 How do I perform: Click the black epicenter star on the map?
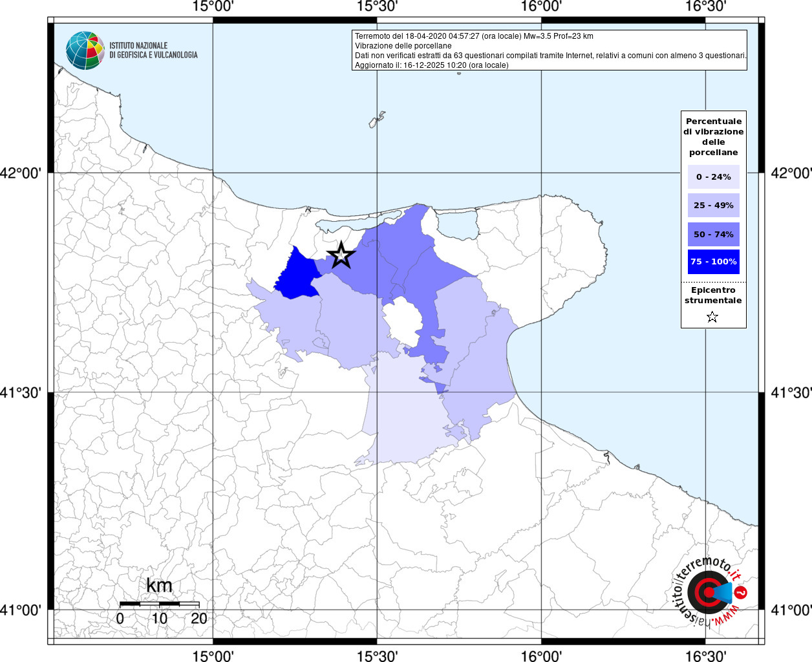coord(341,255)
